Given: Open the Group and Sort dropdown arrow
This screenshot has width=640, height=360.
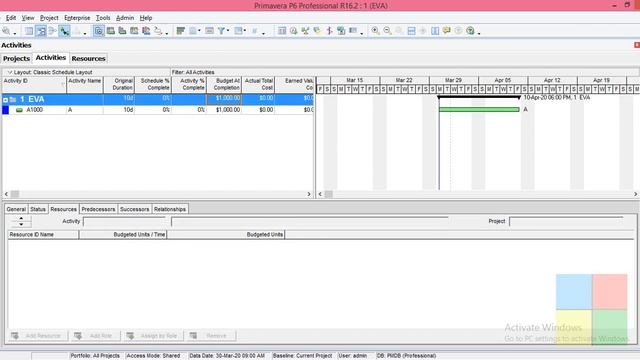Looking at the screenshot, I should (x=244, y=31).
